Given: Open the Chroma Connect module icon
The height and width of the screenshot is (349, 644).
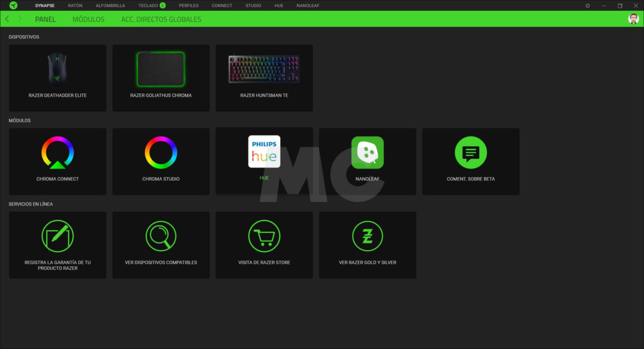Looking at the screenshot, I should point(57,153).
